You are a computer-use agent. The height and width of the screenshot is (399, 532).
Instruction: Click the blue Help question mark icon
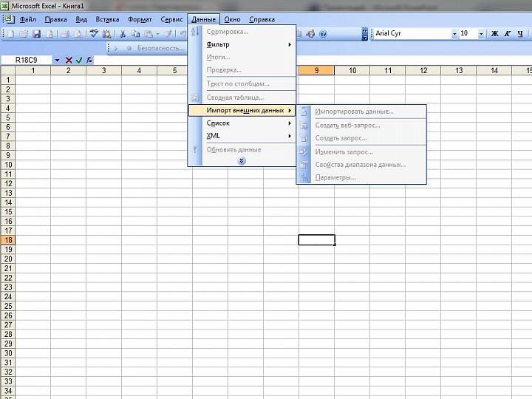[324, 33]
